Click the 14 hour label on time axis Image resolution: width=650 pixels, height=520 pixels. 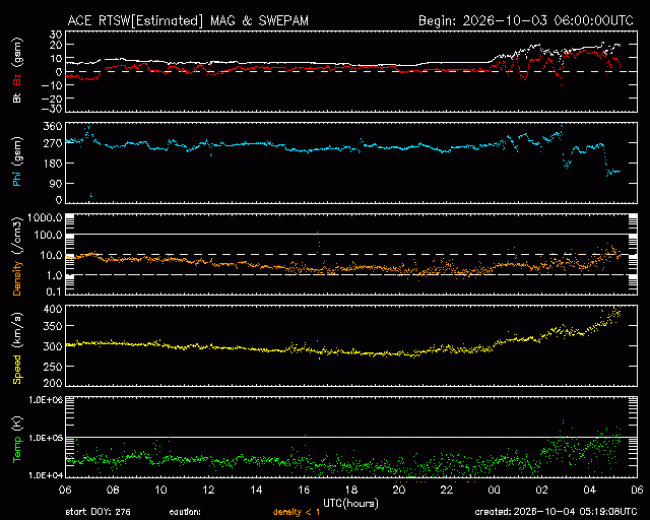coord(256,490)
